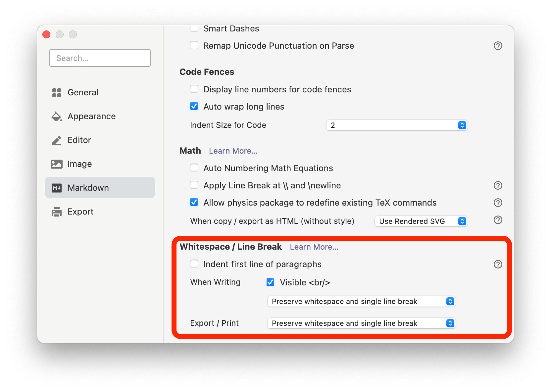Image resolution: width=551 pixels, height=392 pixels.
Task: Focus the preferences Search field
Action: pyautogui.click(x=100, y=58)
